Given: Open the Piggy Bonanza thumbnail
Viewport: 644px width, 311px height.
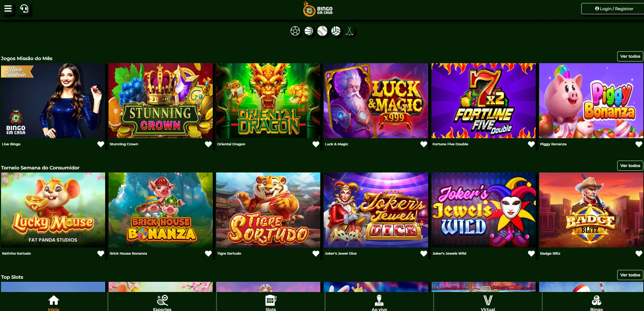Looking at the screenshot, I should (591, 100).
